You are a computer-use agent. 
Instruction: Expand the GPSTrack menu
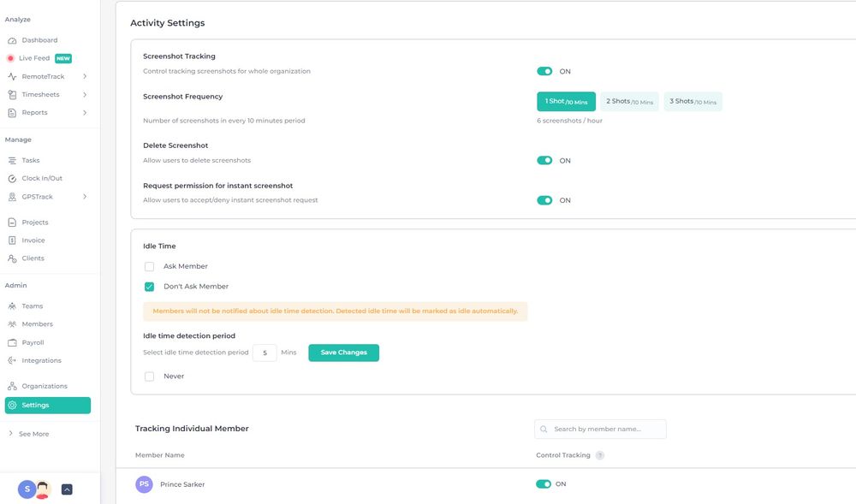click(x=36, y=196)
